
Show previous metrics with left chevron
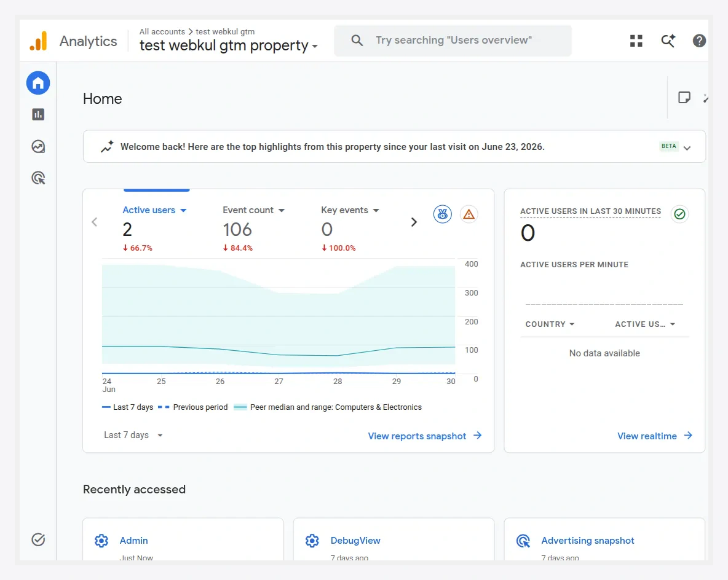pyautogui.click(x=95, y=222)
